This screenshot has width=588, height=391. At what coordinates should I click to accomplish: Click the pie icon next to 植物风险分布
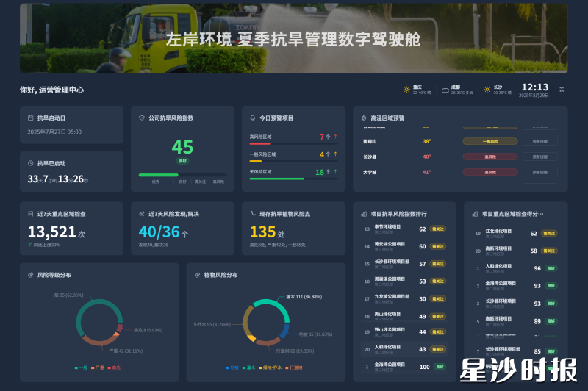pyautogui.click(x=197, y=275)
